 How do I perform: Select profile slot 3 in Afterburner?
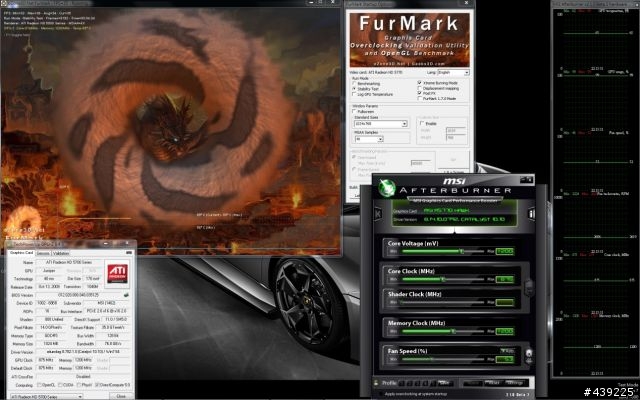(417, 383)
